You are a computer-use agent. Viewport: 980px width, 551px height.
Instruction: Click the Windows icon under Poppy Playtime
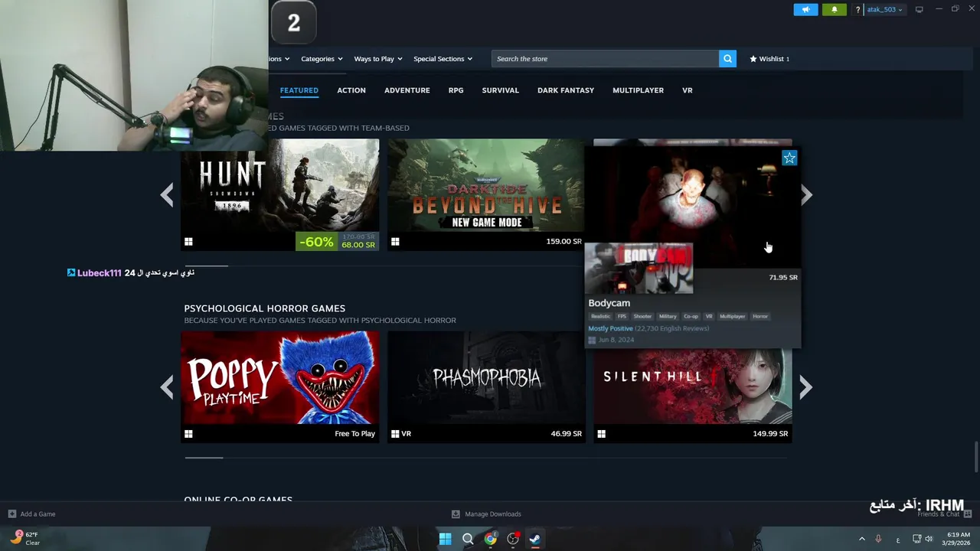point(188,434)
